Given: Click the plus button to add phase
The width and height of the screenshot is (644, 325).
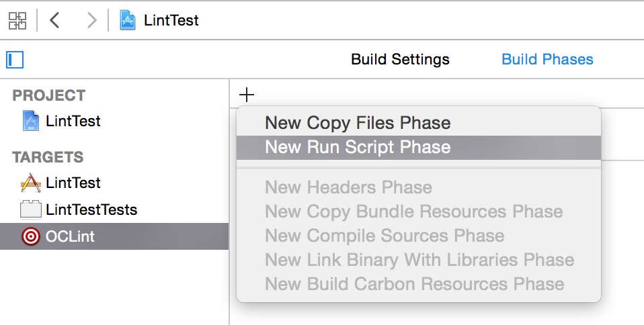Looking at the screenshot, I should (x=247, y=95).
